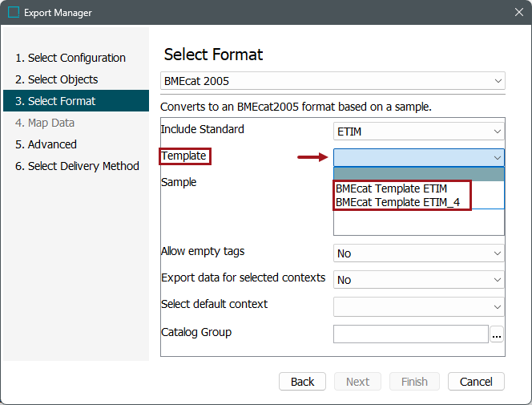The width and height of the screenshot is (532, 405).
Task: Expand the Select default context dropdown
Action: point(419,307)
